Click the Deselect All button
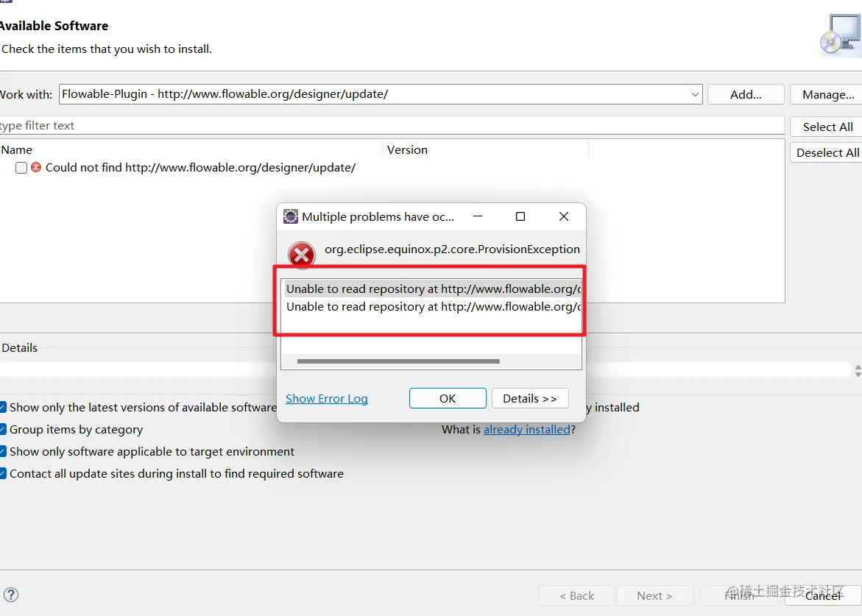862x616 pixels. point(827,153)
